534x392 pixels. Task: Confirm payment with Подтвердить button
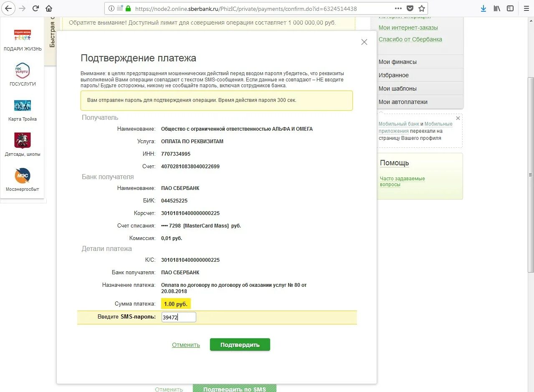pos(240,345)
